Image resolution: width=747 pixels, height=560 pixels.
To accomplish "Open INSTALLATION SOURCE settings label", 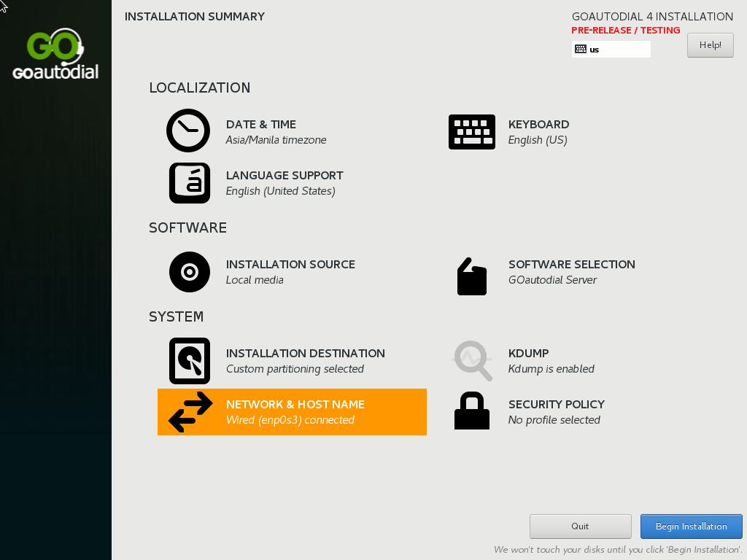I will [290, 264].
